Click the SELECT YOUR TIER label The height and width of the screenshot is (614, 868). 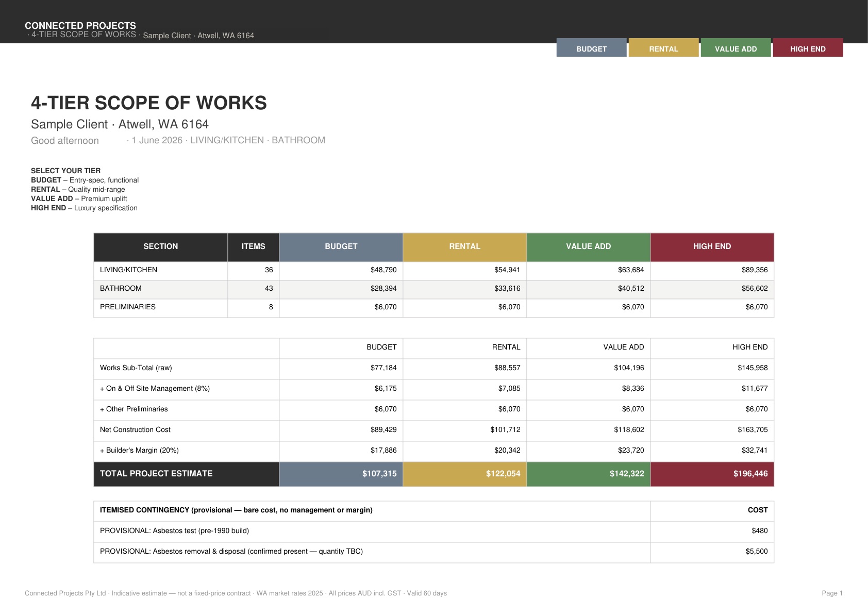pyautogui.click(x=66, y=171)
